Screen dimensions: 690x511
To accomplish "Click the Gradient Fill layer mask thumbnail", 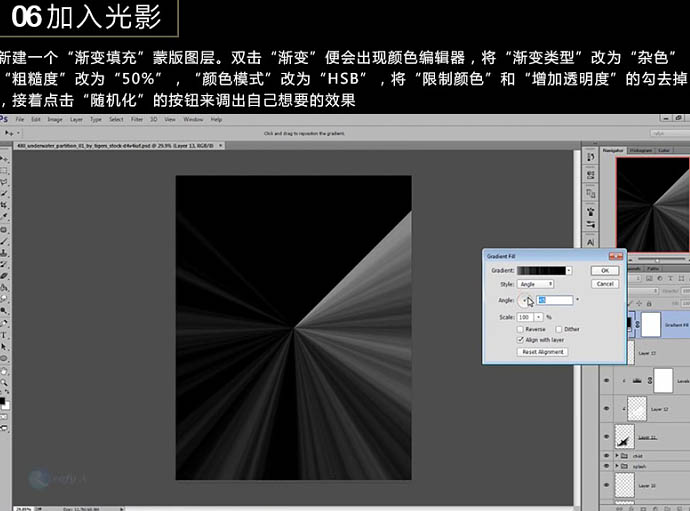I will [x=651, y=324].
